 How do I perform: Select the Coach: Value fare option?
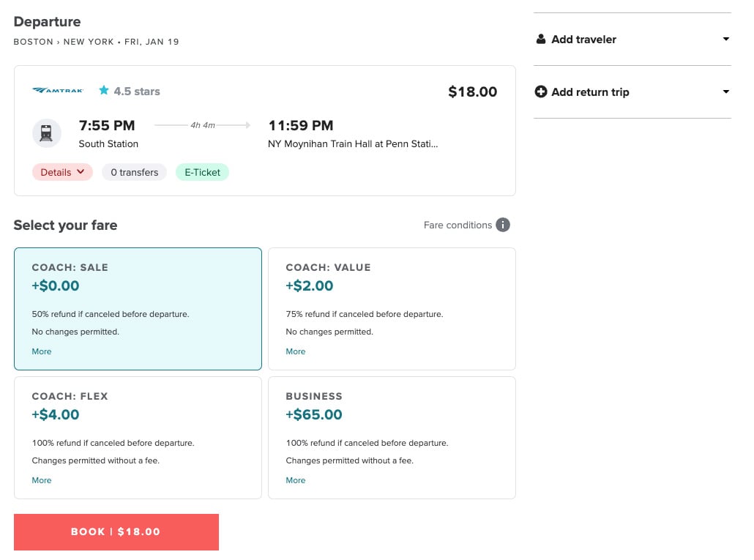coord(392,308)
